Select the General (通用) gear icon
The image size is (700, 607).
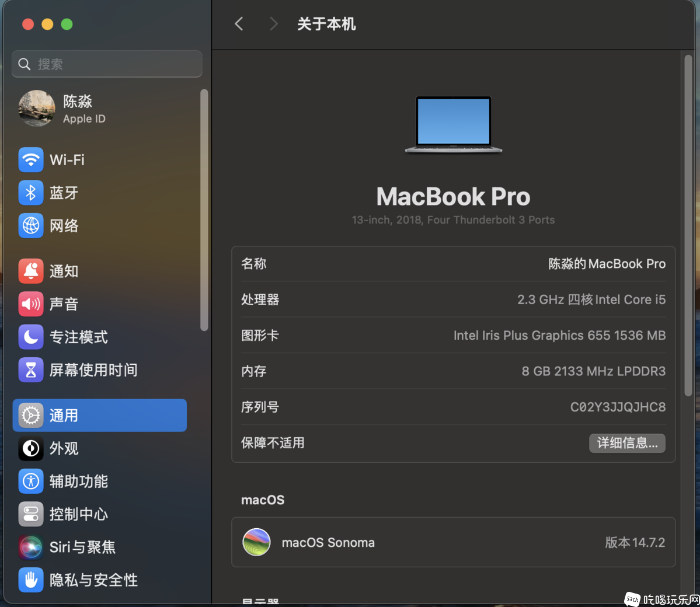click(31, 416)
